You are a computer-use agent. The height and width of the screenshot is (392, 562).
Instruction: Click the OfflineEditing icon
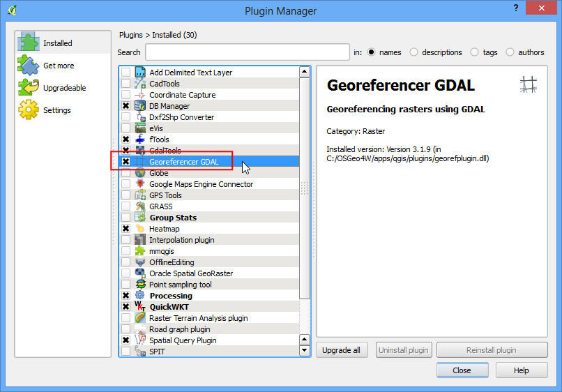[139, 262]
